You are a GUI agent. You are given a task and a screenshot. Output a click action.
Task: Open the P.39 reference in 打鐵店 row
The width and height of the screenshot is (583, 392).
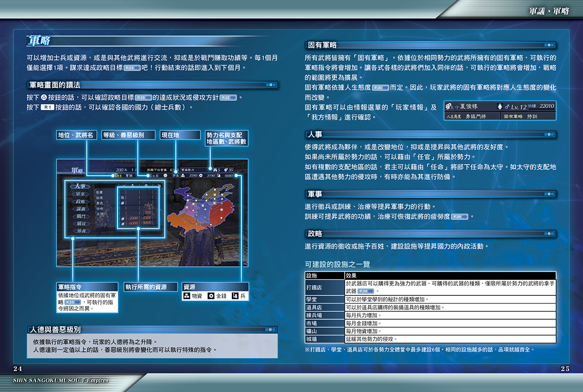[366, 291]
